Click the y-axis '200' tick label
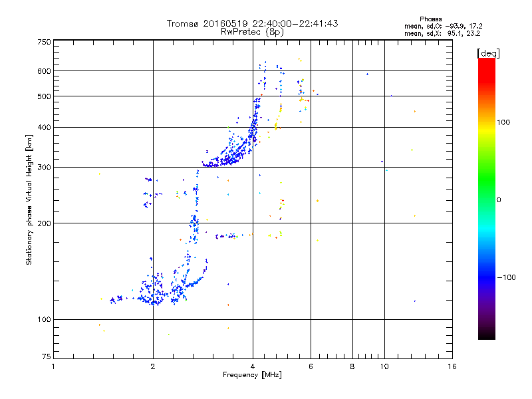This screenshot has height=399, width=532. click(x=44, y=223)
